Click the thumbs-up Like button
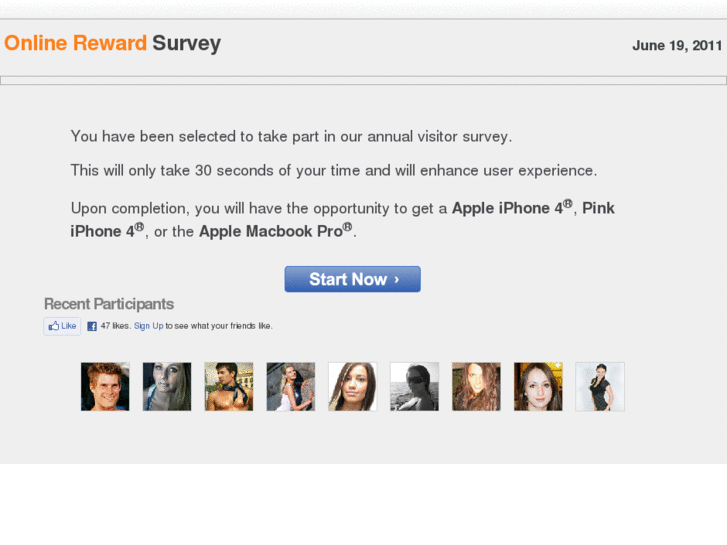727x545 pixels. (62, 326)
